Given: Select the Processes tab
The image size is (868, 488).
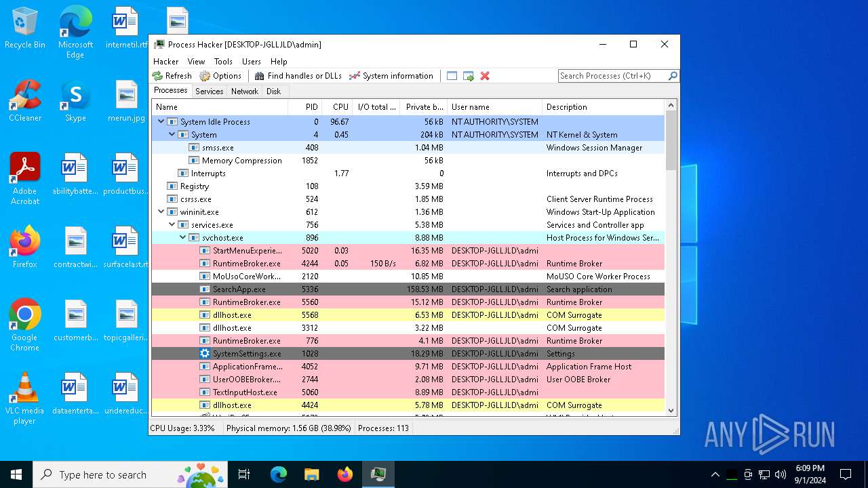Looking at the screenshot, I should [171, 90].
